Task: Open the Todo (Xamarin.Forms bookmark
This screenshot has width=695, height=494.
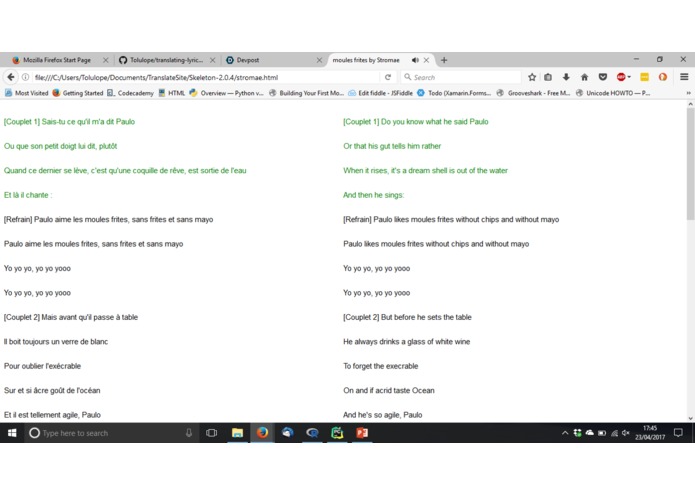Action: click(454, 93)
